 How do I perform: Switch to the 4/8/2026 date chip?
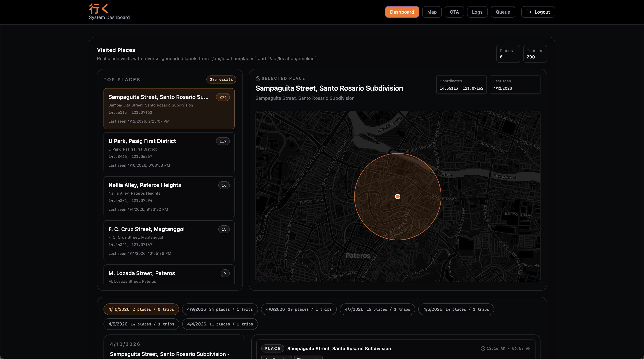point(299,309)
